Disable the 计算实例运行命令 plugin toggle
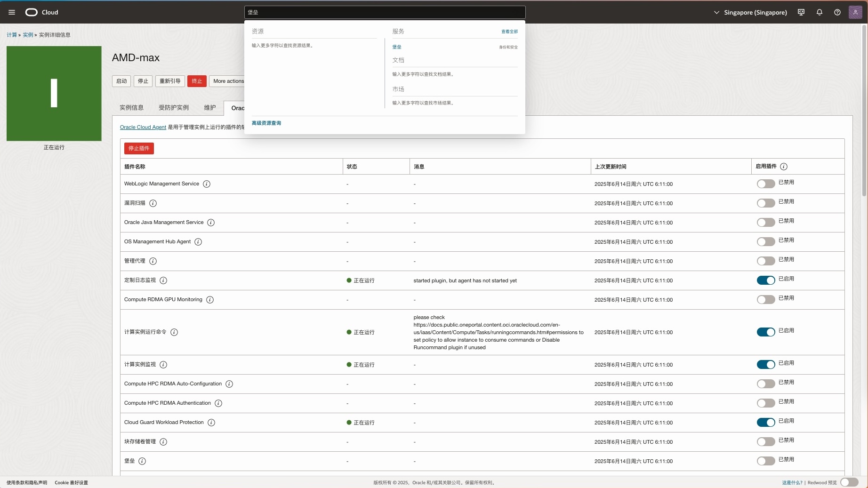Image resolution: width=868 pixels, height=488 pixels. point(766,332)
